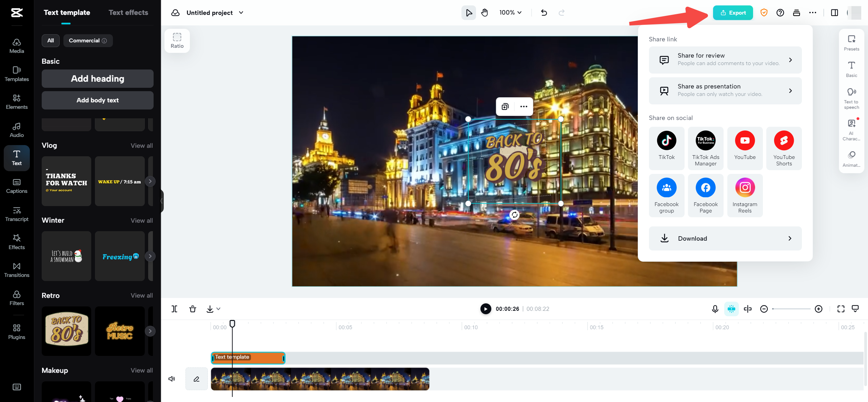Undo the last action
868x402 pixels.
coord(544,13)
